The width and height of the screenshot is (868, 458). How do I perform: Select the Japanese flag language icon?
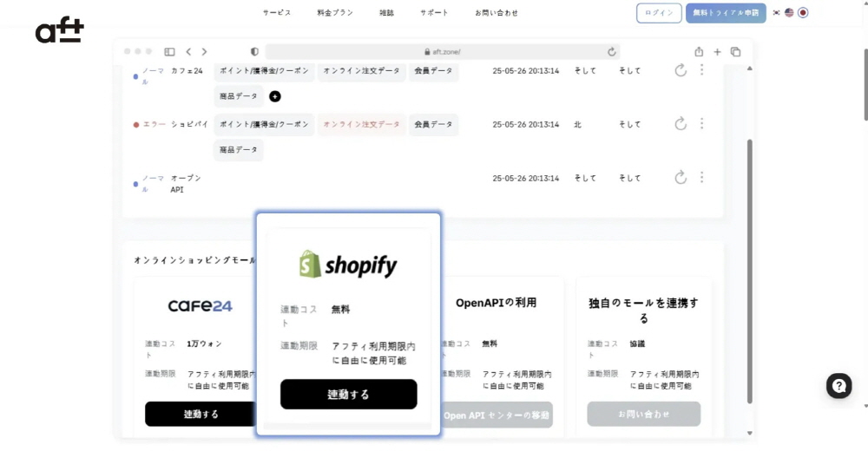[803, 13]
